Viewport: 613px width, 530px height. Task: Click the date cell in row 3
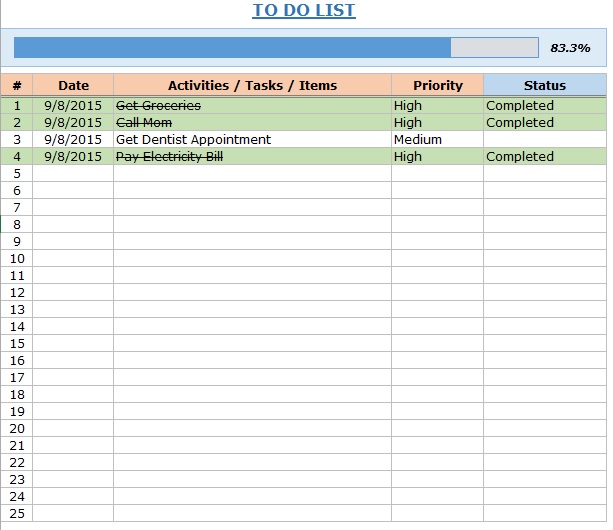(73, 140)
